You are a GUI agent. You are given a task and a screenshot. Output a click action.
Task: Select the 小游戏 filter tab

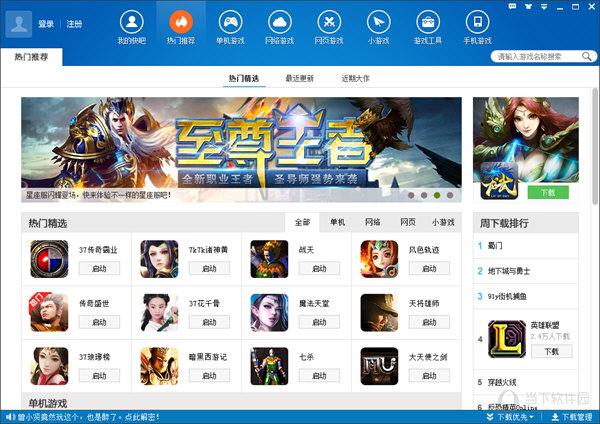coord(443,222)
